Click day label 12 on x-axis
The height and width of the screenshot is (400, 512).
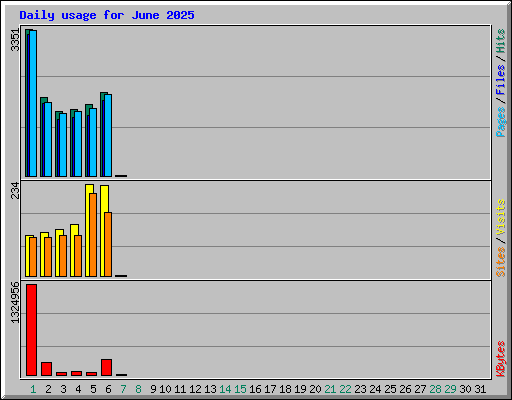[195, 389]
